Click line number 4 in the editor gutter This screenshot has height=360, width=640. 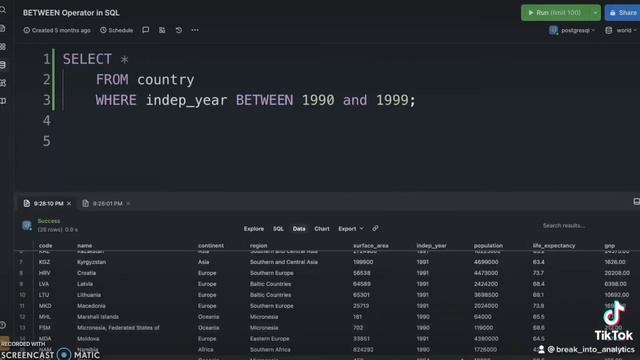pyautogui.click(x=47, y=120)
